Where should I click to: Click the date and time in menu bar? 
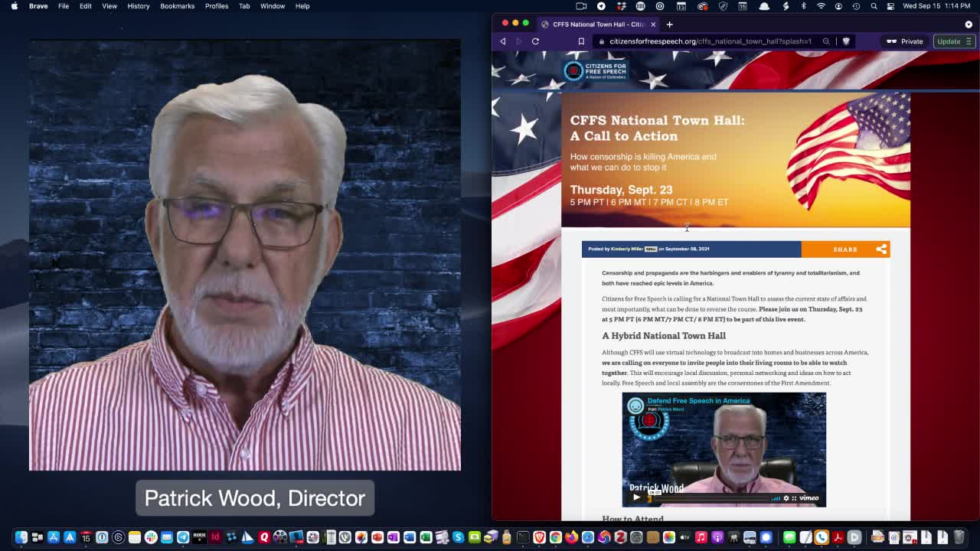(936, 6)
